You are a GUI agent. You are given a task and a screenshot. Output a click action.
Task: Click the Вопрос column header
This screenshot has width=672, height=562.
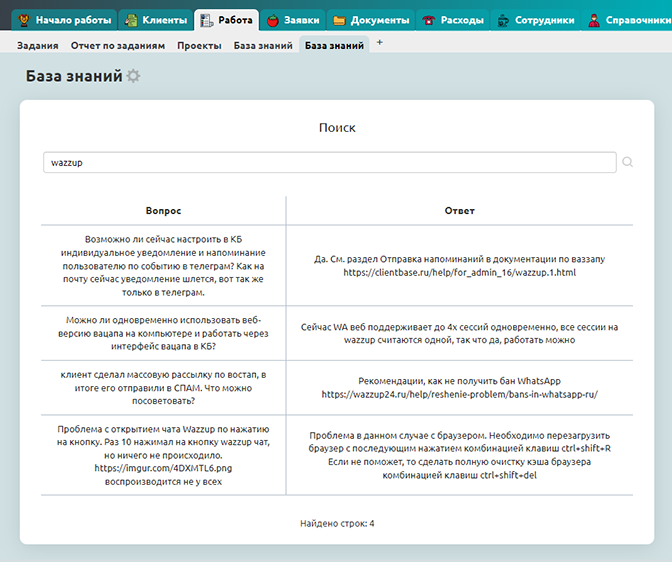tap(163, 211)
